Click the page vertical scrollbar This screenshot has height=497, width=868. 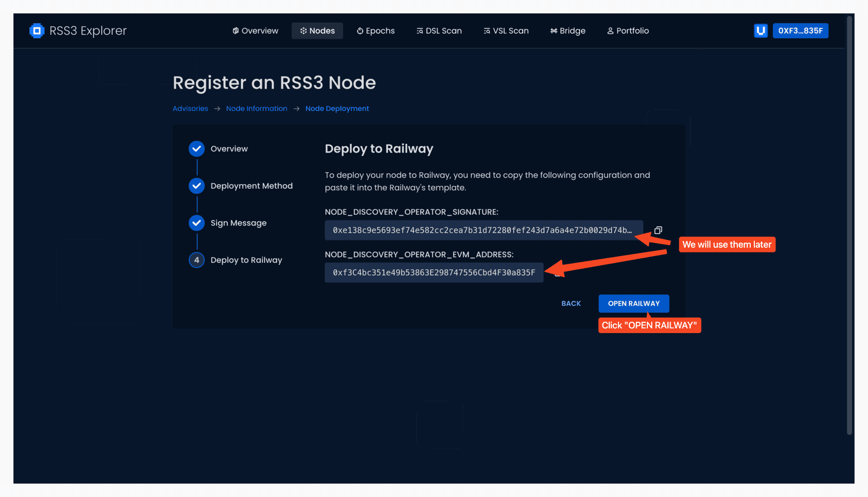849,225
